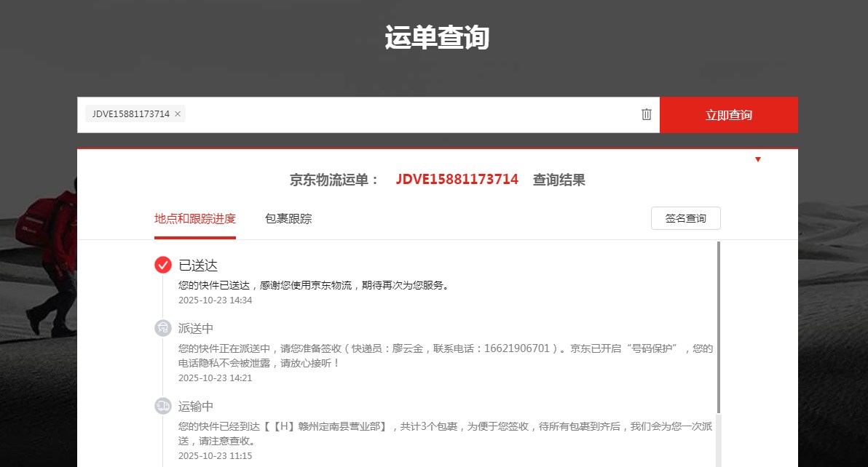Screen dimensions: 868x467
Task: Click the 运输中 status heading
Action: [196, 407]
